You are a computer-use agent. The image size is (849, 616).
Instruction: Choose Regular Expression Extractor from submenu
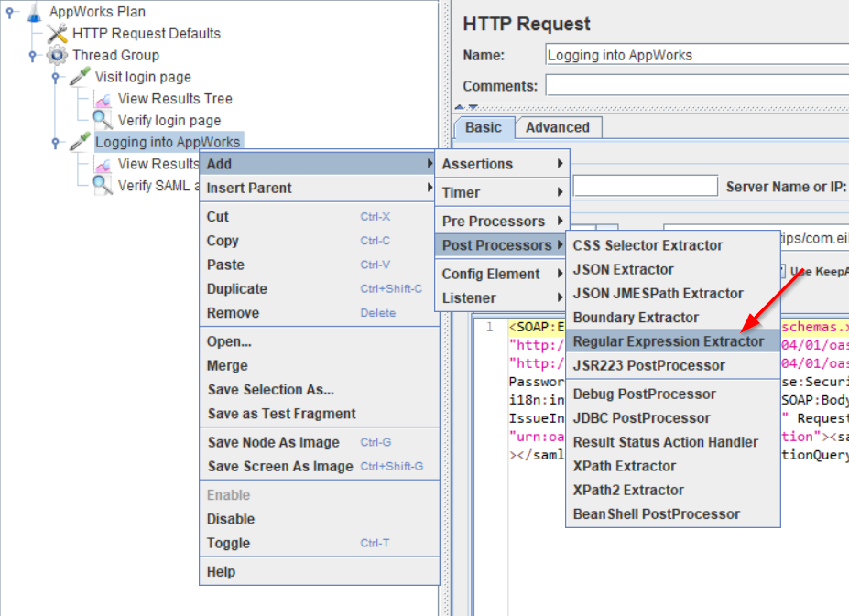click(668, 341)
